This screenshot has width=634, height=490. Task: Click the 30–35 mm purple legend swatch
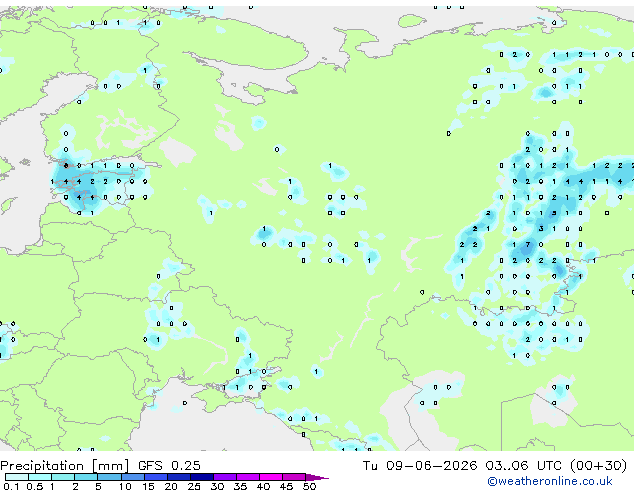(225, 477)
